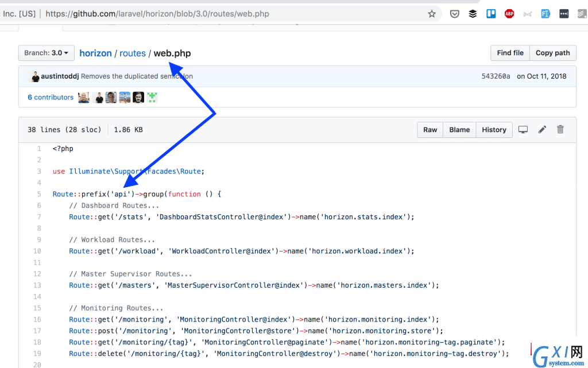Click the routes folder breadcrumb link

pyautogui.click(x=133, y=53)
